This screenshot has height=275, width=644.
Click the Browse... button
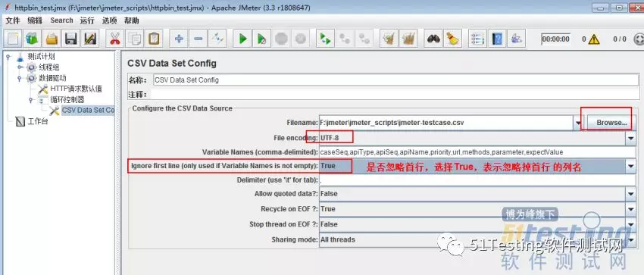click(611, 123)
